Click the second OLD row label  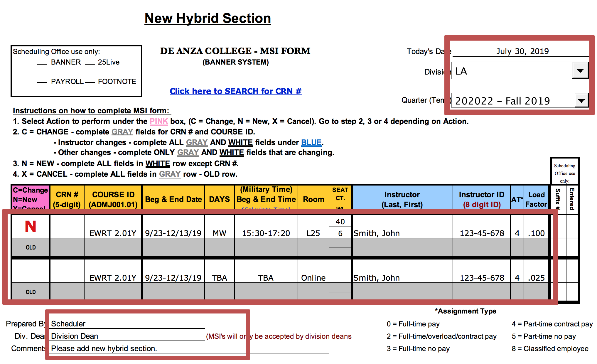[x=31, y=292]
